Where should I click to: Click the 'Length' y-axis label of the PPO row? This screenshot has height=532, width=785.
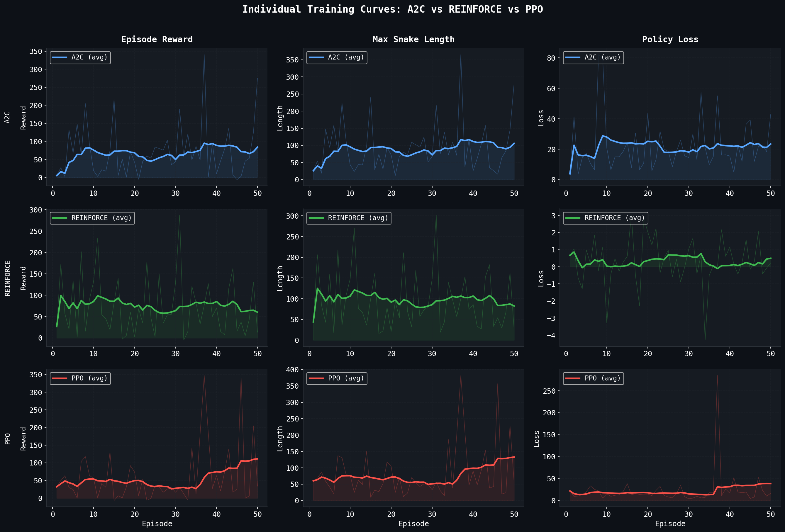[x=280, y=439]
